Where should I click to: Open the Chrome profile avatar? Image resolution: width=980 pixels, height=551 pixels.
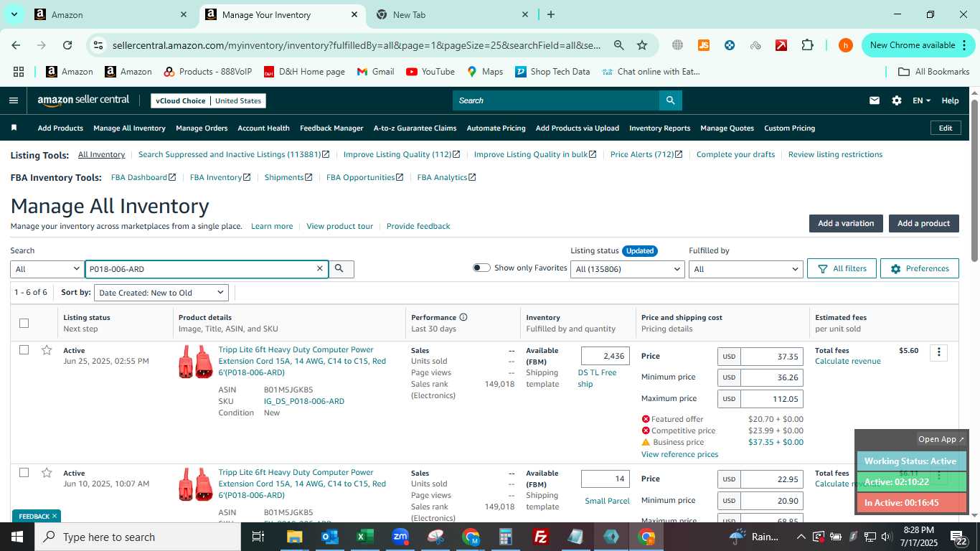point(845,45)
